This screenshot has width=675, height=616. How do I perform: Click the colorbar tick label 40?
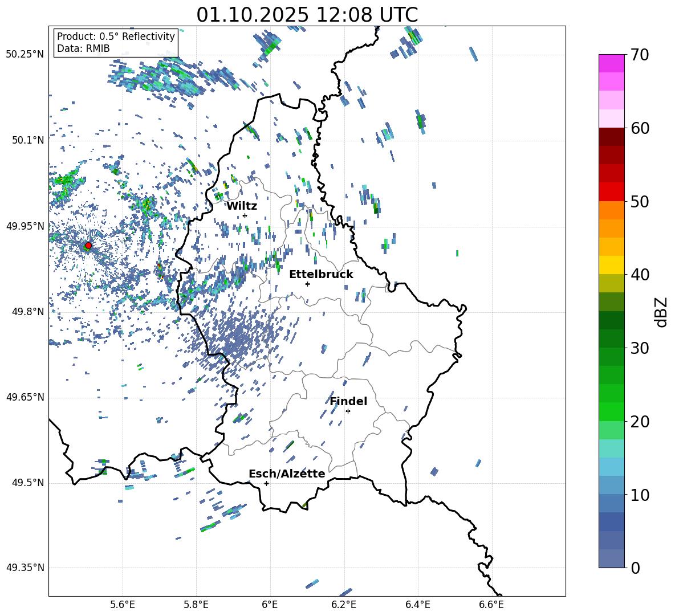(x=640, y=275)
